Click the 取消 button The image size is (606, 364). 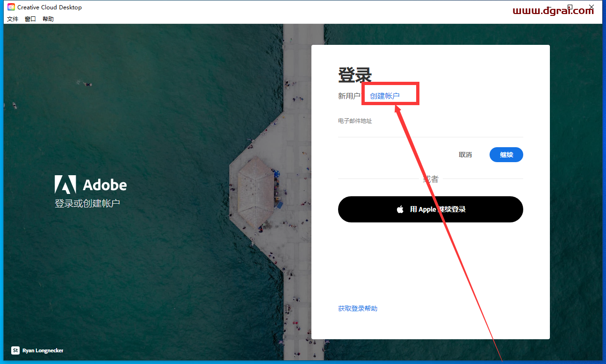click(x=465, y=155)
